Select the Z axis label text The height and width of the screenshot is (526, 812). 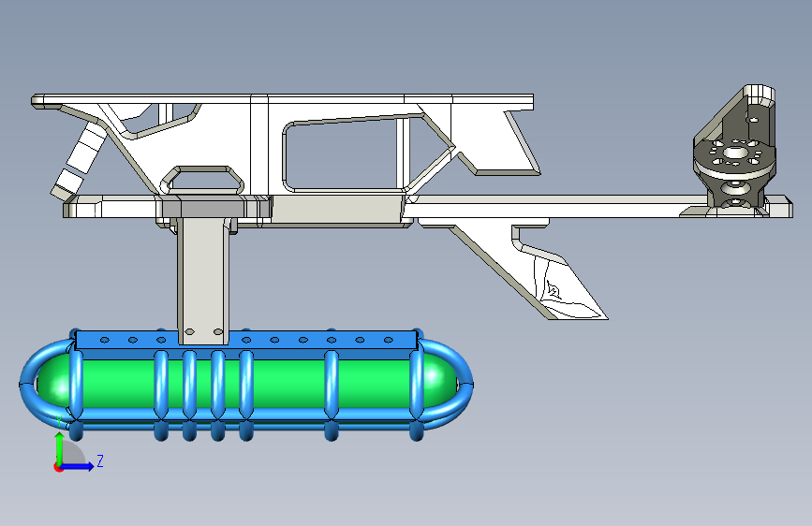[x=100, y=460]
